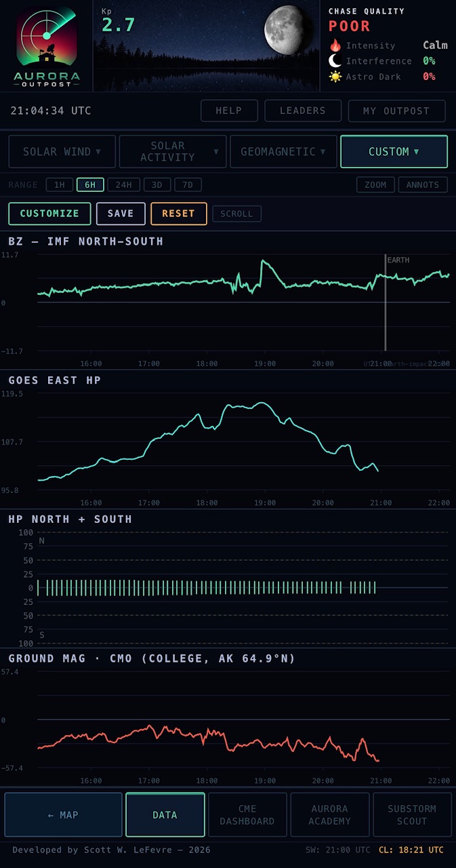
Task: Open the Aurora Outpost logo
Action: point(47,46)
